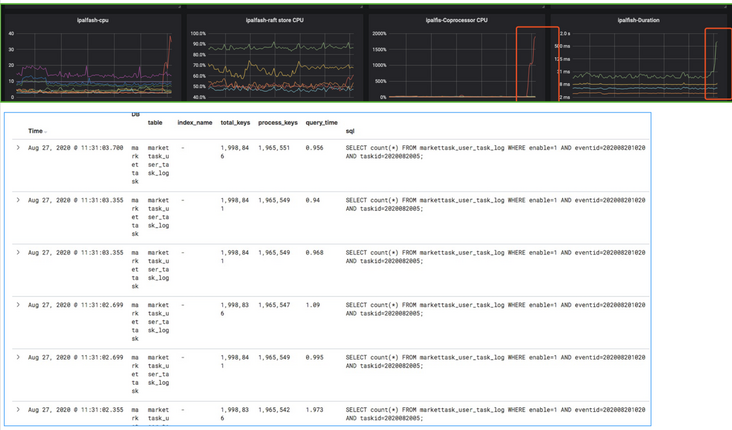Expand the row with query_time 0.94
The image size is (732, 430).
(x=18, y=199)
